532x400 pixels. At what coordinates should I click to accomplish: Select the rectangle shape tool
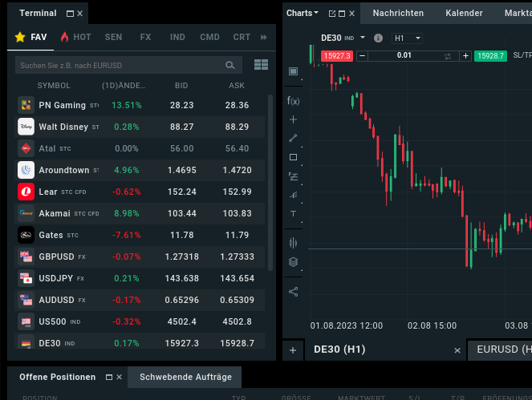point(293,157)
